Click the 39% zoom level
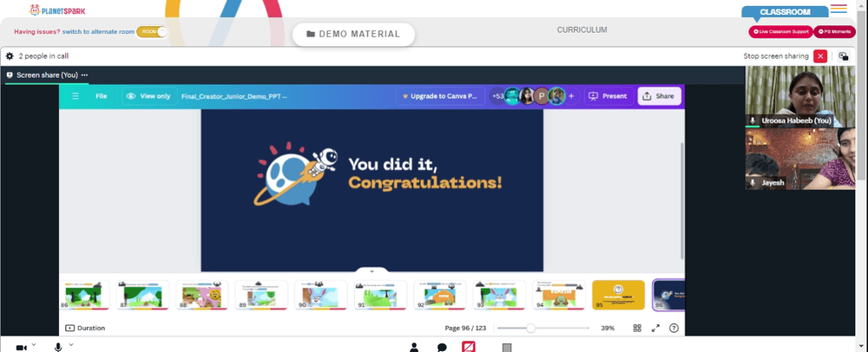The image size is (868, 352). click(x=608, y=329)
